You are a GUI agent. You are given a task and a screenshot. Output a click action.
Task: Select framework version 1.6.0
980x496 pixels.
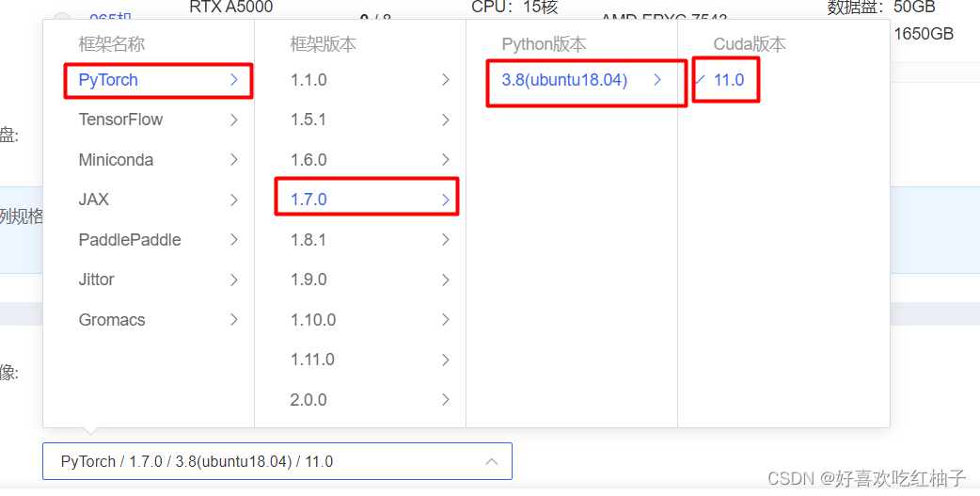point(360,159)
